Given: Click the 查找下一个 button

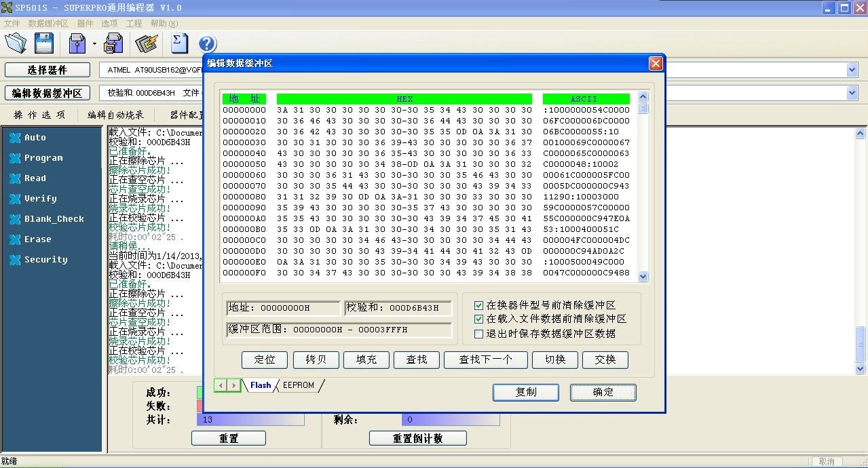Looking at the screenshot, I should coord(485,359).
